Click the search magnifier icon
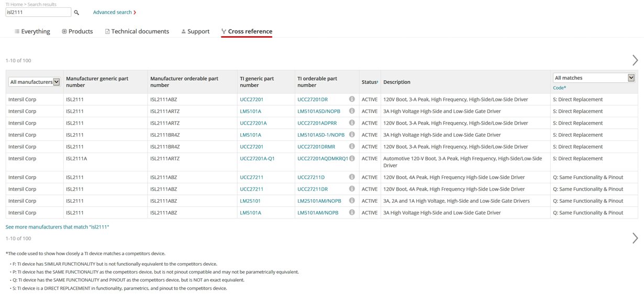Viewport: 644px width, 295px height. point(76,12)
